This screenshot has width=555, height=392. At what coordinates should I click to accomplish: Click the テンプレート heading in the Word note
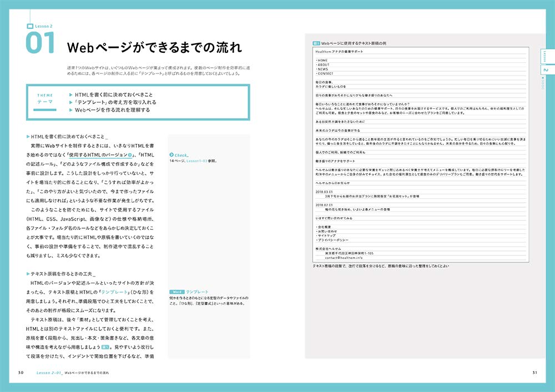197,292
